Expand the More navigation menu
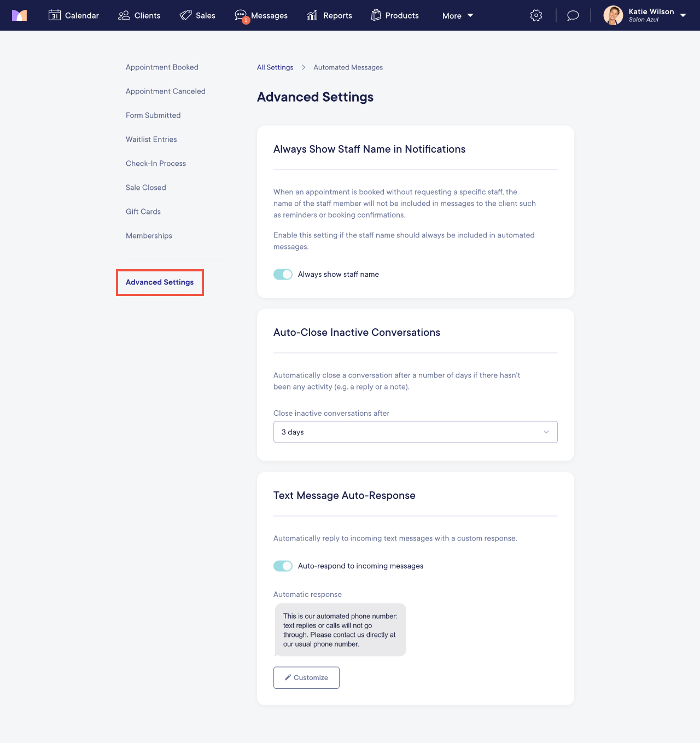Viewport: 700px width, 743px height. tap(457, 15)
